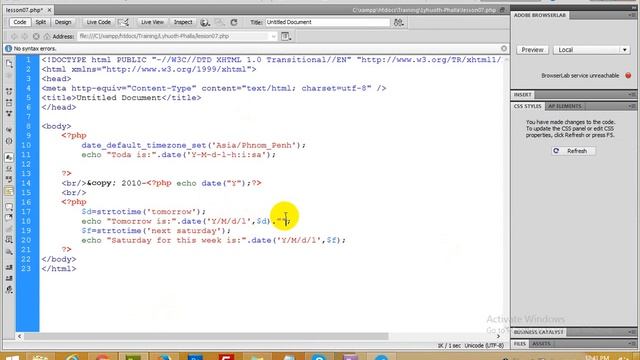Select the AP Elements tab

tap(565, 106)
